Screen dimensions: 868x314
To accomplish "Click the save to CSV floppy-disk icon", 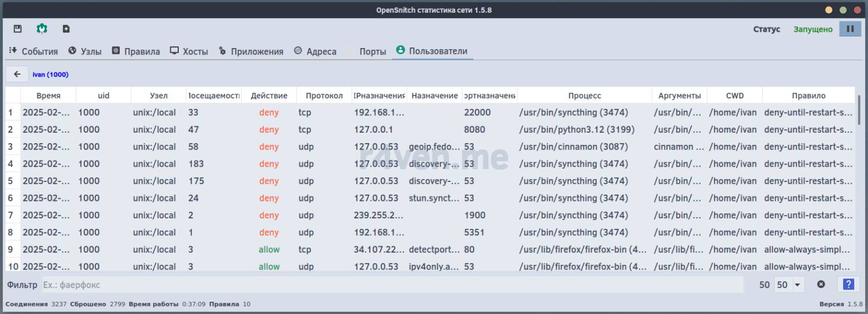I will pyautogui.click(x=17, y=29).
